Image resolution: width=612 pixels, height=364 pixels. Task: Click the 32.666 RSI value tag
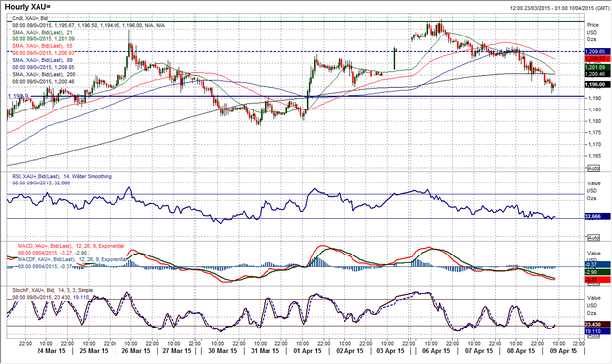coord(597,216)
